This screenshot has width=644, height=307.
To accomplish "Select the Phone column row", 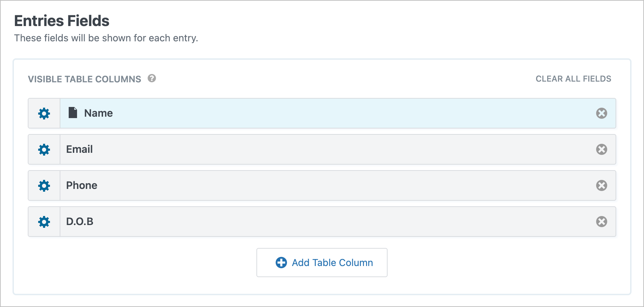I will (x=243, y=185).
